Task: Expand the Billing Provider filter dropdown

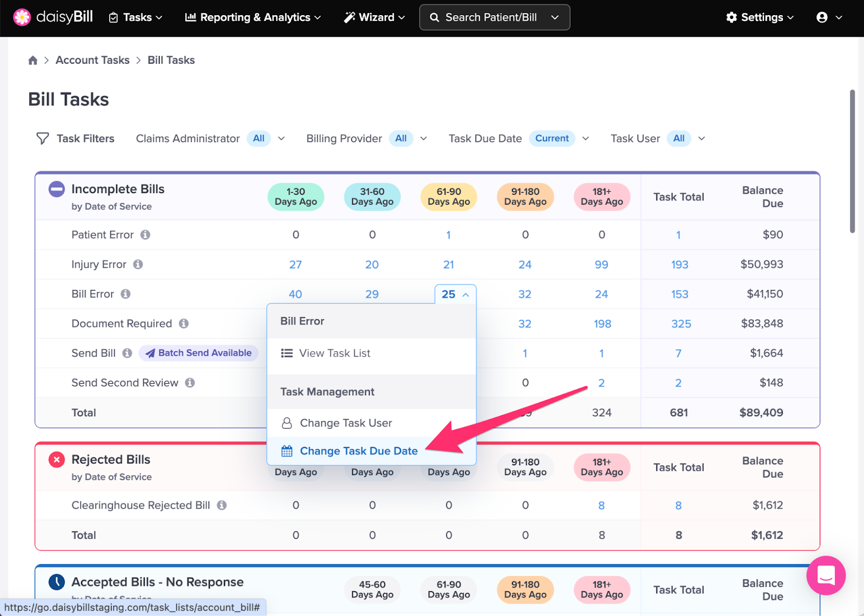Action: click(424, 138)
